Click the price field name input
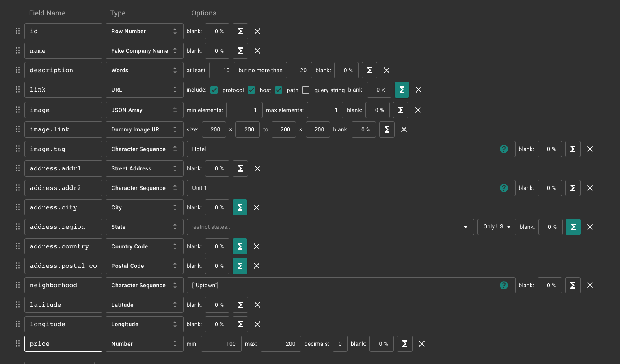 point(63,344)
